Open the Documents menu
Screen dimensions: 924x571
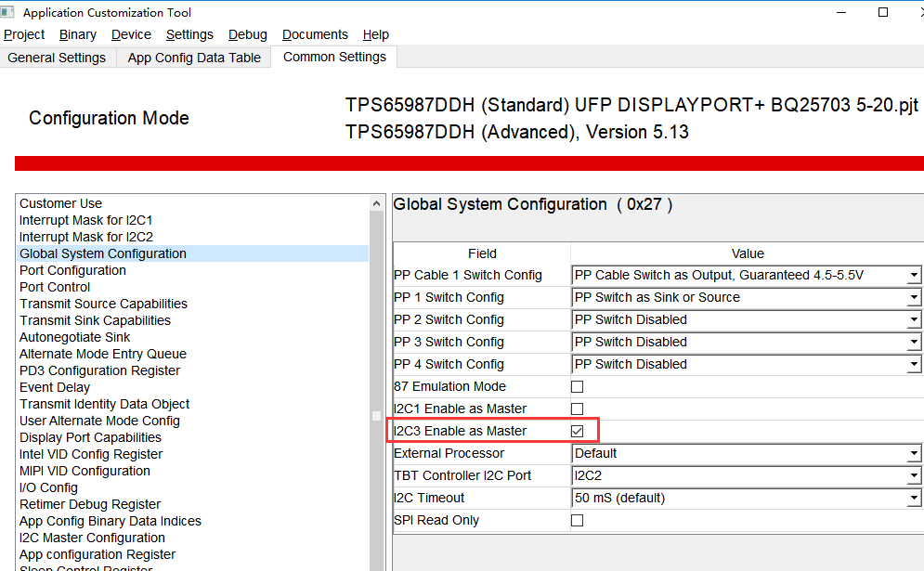(x=315, y=34)
